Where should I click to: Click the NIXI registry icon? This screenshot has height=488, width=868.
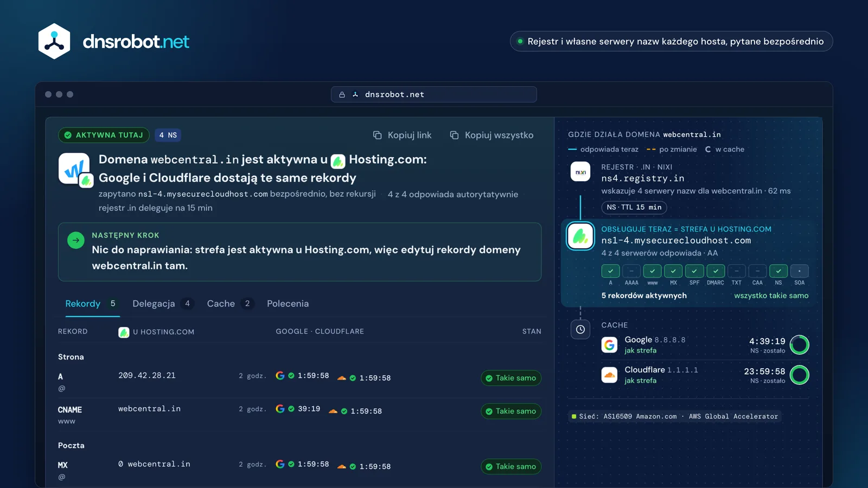580,172
